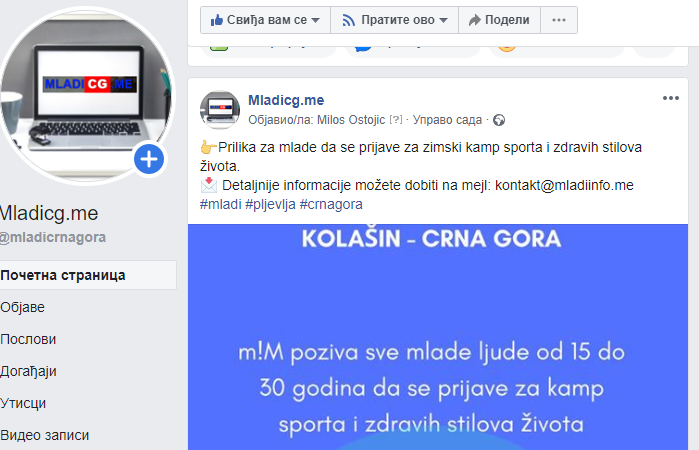
Task: Open Утисци in the sidebar
Action: tap(23, 403)
